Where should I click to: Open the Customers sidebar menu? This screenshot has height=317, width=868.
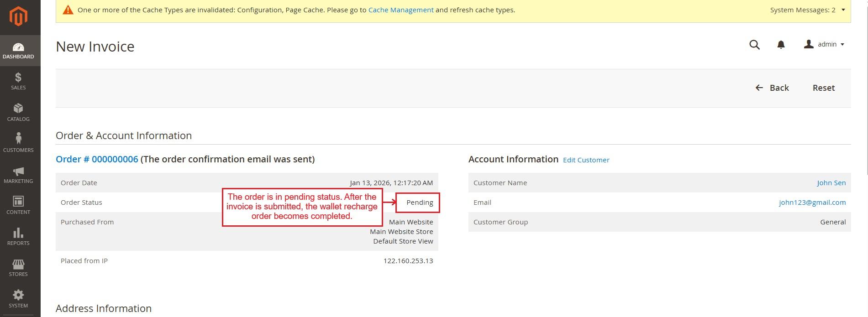(18, 143)
